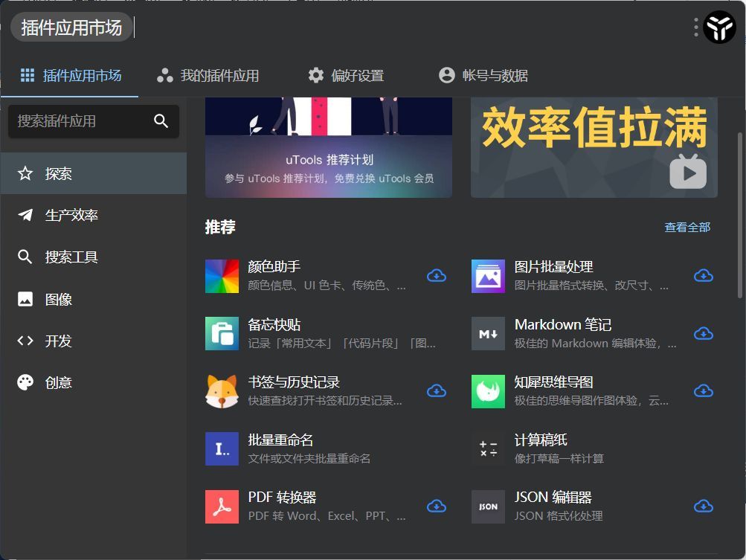Viewport: 746px width, 560px height.
Task: Click the 颜色助手 color wheel icon
Action: click(x=222, y=276)
